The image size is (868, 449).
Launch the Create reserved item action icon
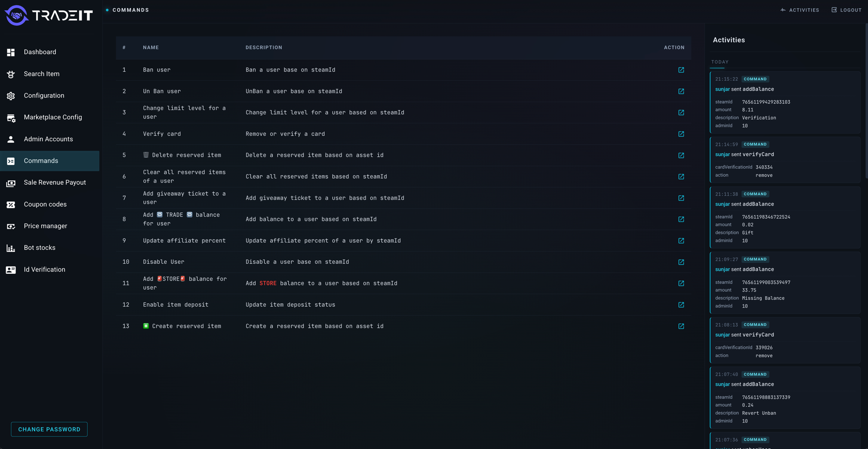click(681, 326)
